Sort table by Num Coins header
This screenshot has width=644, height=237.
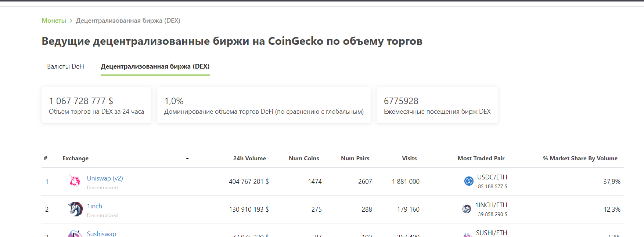[x=304, y=158]
